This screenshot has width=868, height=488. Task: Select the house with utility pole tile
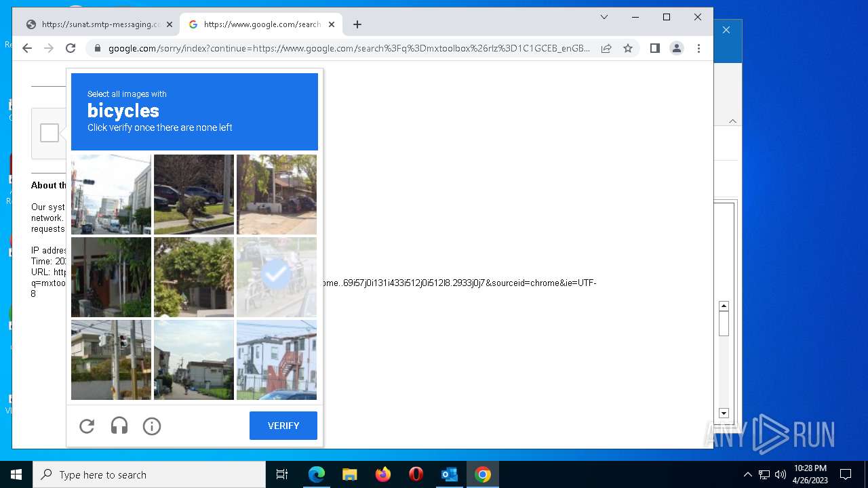111,360
